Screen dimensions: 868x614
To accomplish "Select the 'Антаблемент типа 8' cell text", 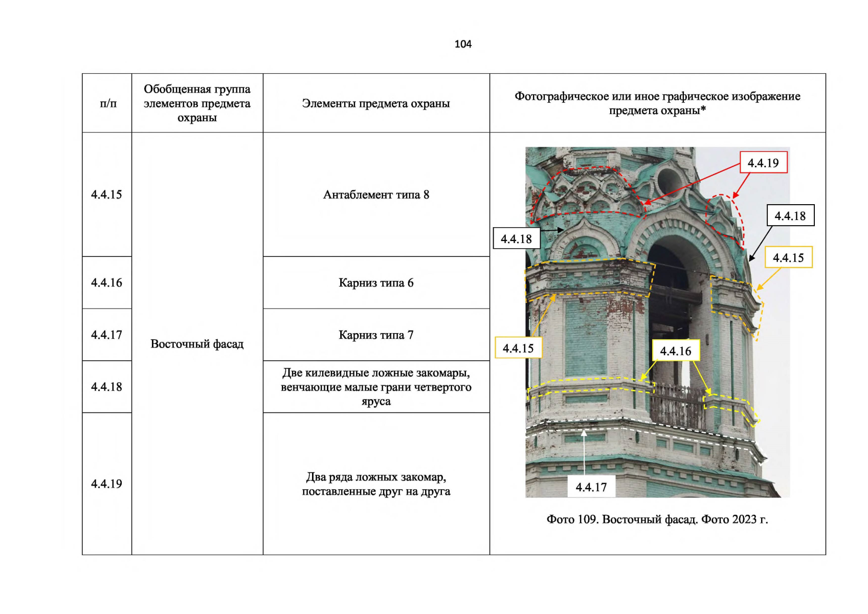I will pyautogui.click(x=376, y=194).
